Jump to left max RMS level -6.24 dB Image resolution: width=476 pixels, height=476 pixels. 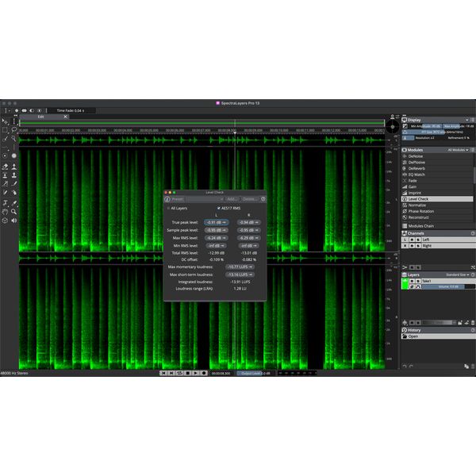(216, 238)
